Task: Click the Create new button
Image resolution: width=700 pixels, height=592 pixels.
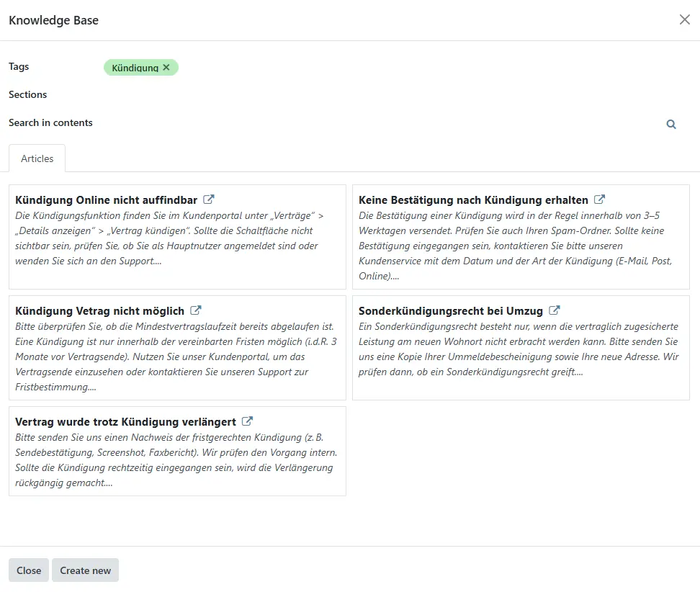Action: click(x=85, y=570)
